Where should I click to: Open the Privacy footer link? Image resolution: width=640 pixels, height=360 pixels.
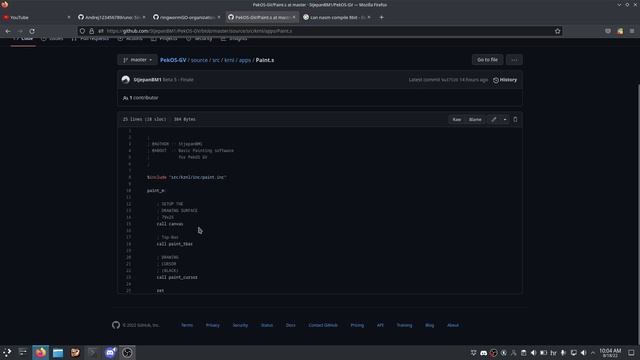(213, 325)
